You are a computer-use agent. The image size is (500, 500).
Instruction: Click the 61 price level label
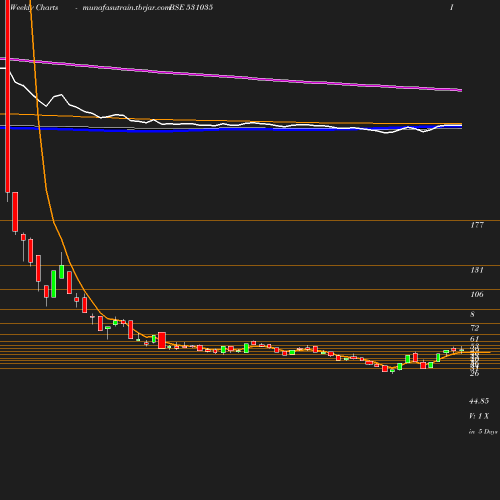tap(475, 339)
